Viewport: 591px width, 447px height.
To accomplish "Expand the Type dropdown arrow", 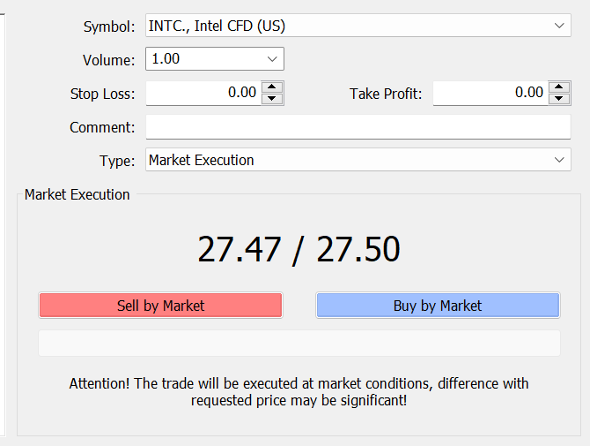I will point(559,160).
